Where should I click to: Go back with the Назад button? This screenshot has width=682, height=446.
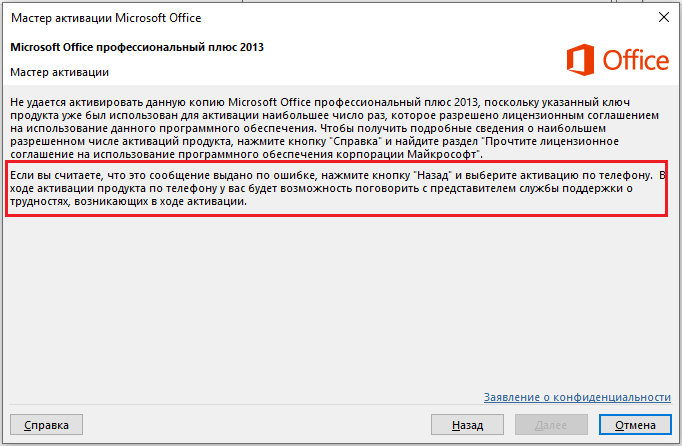[x=467, y=425]
